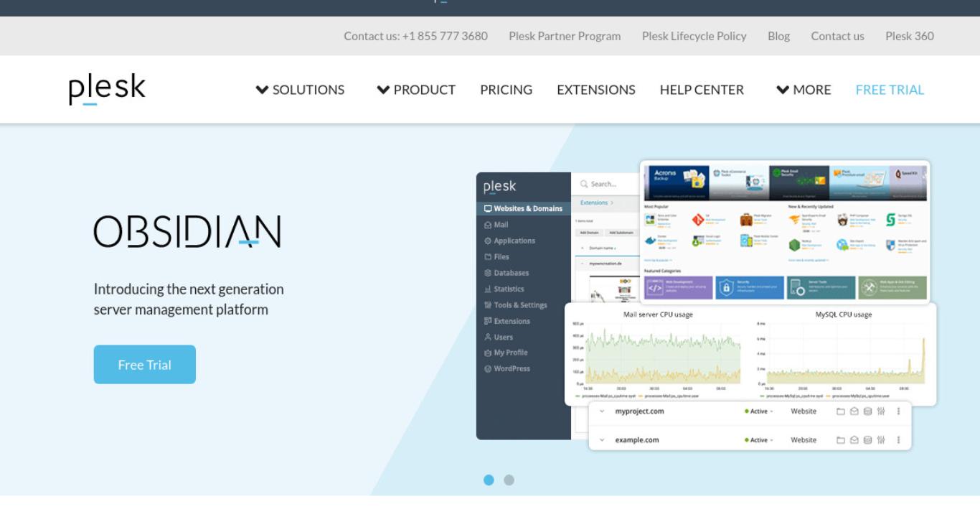Open the EXTENSIONS menu item
The height and width of the screenshot is (517, 980).
tap(596, 90)
